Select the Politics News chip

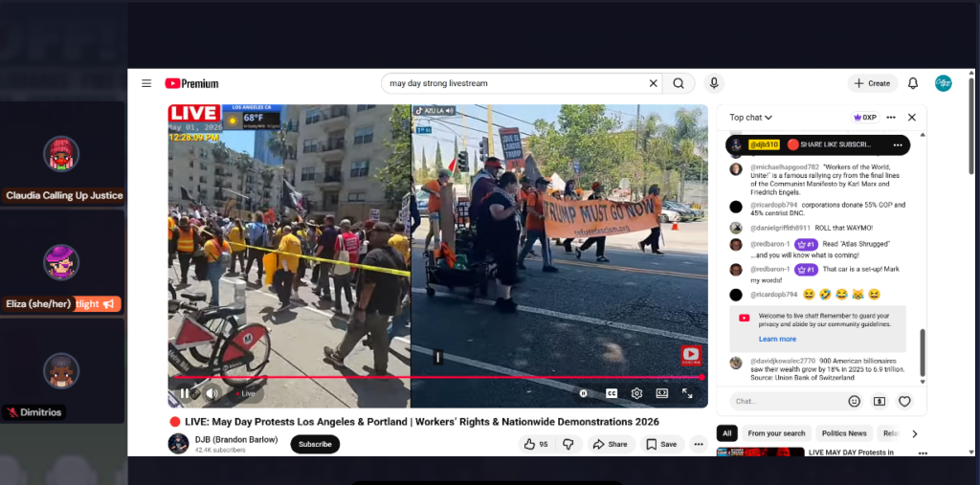coord(844,433)
